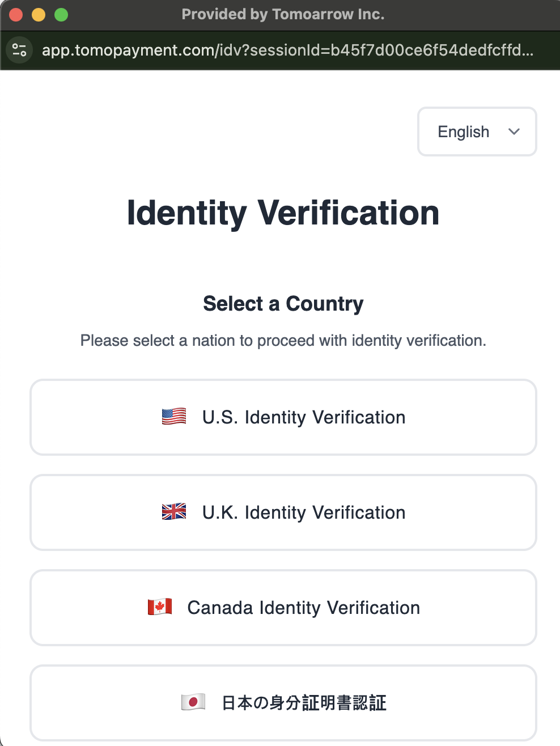The height and width of the screenshot is (746, 560).
Task: Click the Identity Verification main heading
Action: click(x=283, y=213)
